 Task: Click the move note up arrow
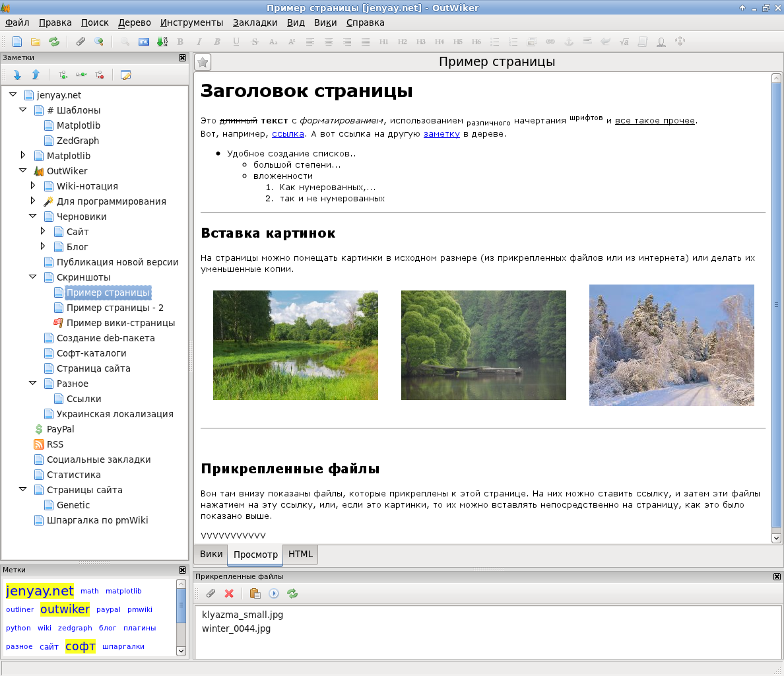coord(36,75)
